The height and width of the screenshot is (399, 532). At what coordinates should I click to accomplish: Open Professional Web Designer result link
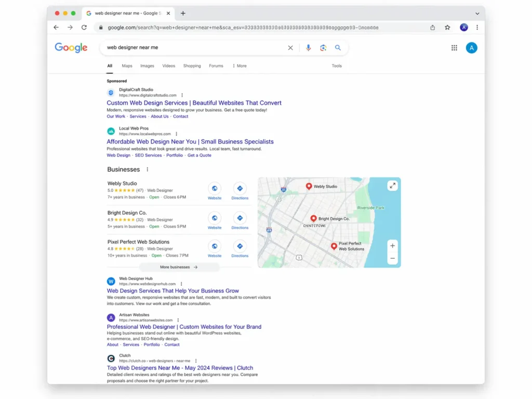click(184, 327)
